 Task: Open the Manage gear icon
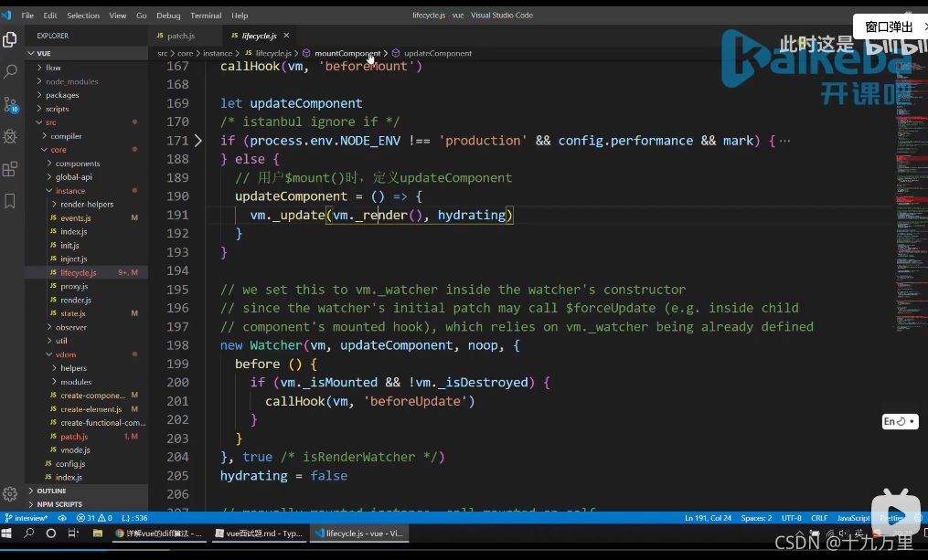pyautogui.click(x=10, y=494)
